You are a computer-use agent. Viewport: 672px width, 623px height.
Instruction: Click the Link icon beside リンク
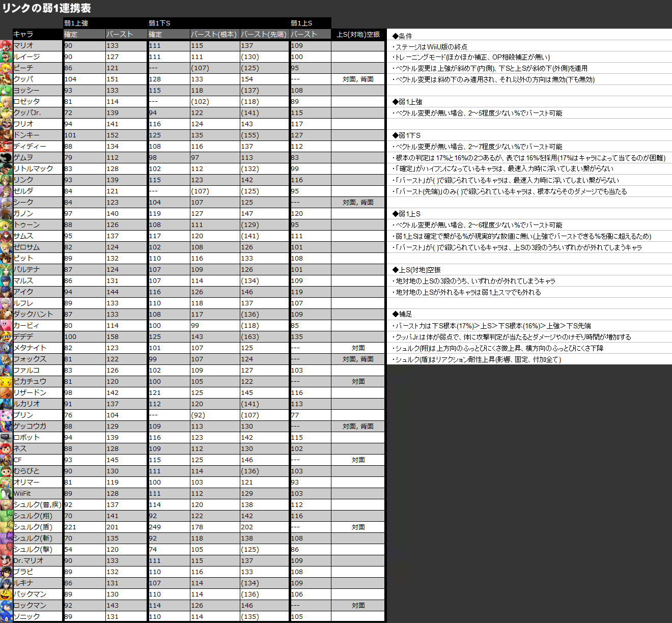click(6, 180)
